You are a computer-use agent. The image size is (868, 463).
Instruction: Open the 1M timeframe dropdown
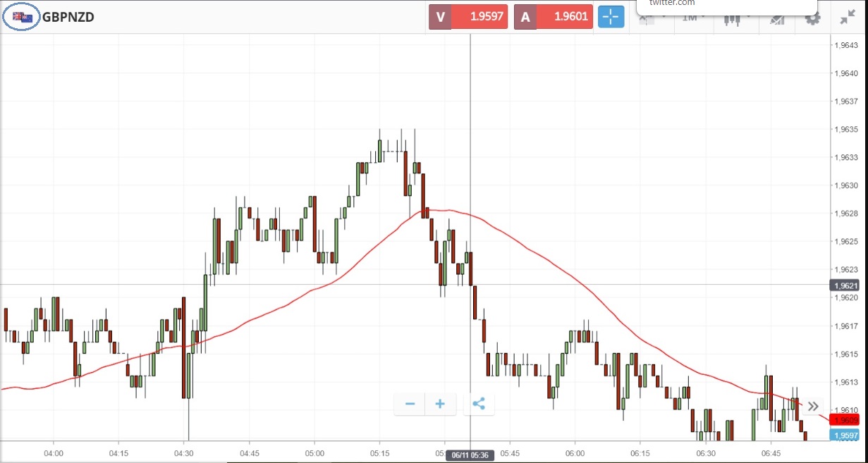point(694,18)
